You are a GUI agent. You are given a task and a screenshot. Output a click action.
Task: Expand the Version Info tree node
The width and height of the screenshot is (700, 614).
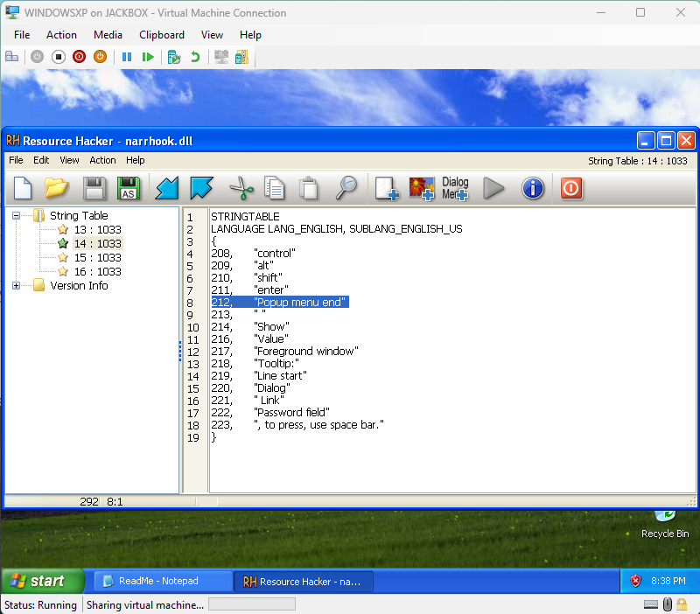[17, 286]
